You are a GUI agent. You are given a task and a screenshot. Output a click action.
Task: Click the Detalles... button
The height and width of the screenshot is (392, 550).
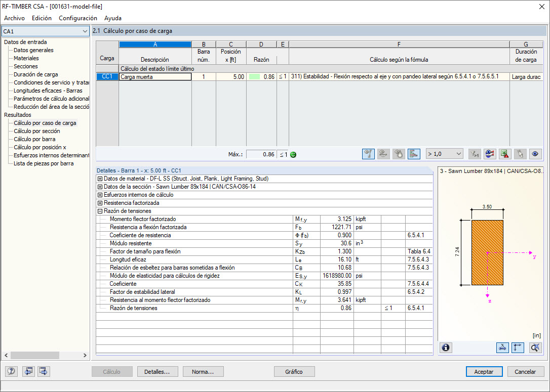(158, 372)
